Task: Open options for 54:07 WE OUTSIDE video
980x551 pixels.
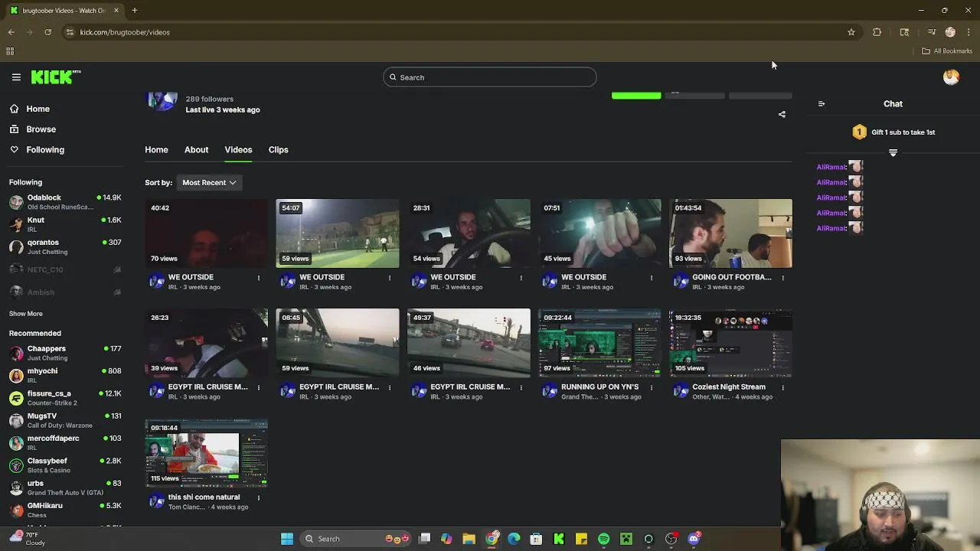Action: click(x=390, y=278)
